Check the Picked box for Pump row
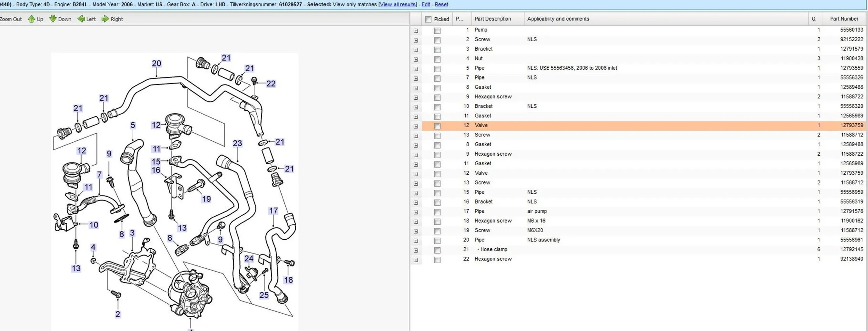 pyautogui.click(x=437, y=31)
